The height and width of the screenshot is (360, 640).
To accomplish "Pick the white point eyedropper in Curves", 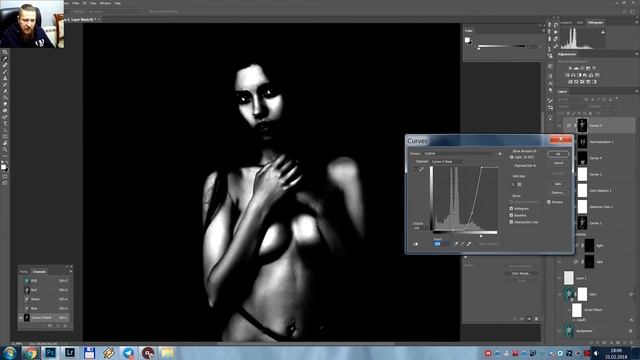I will [469, 244].
